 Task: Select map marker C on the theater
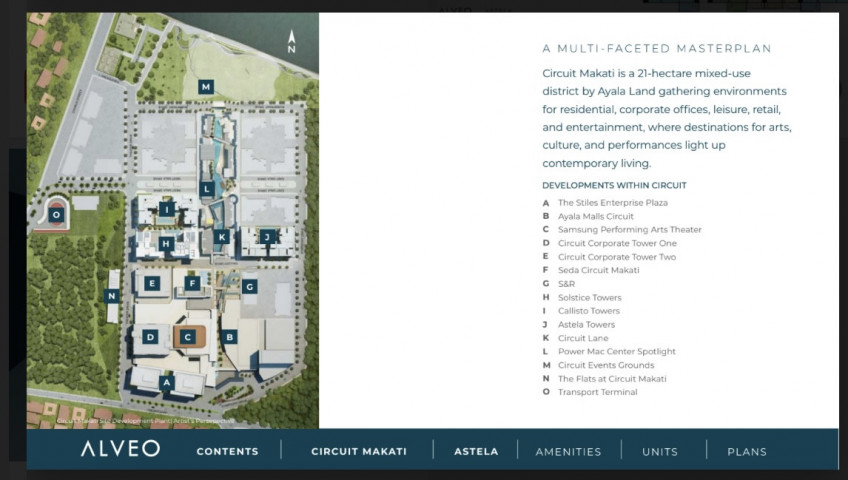point(188,337)
